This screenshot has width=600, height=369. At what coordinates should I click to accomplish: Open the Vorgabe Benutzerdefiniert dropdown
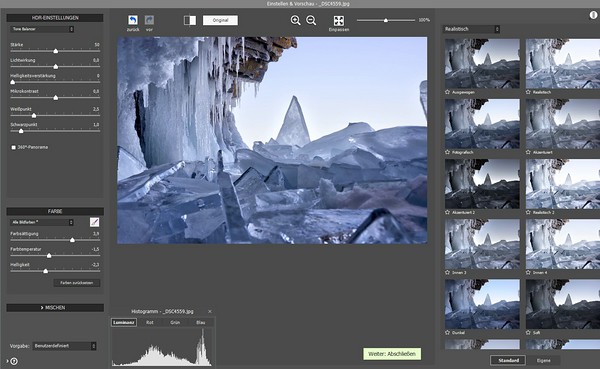pos(64,346)
